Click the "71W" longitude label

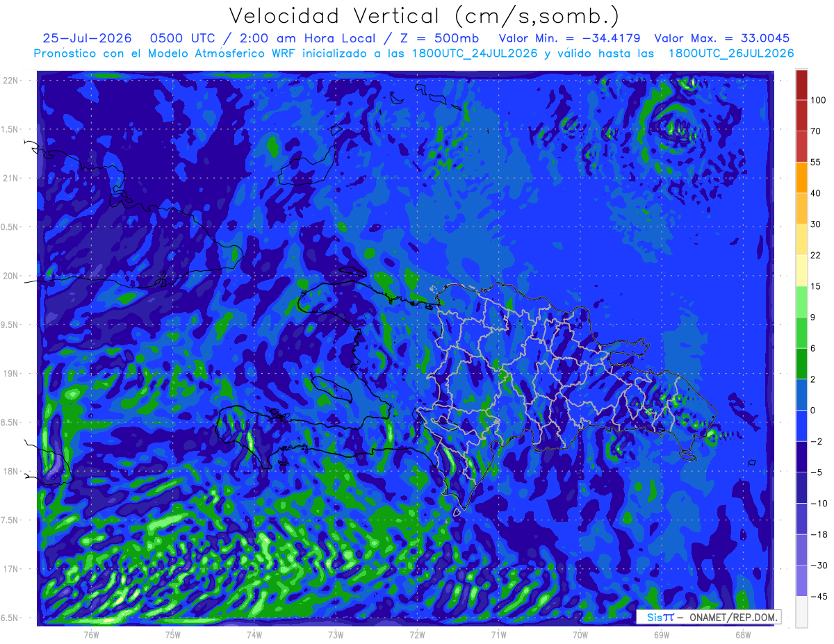tap(498, 635)
